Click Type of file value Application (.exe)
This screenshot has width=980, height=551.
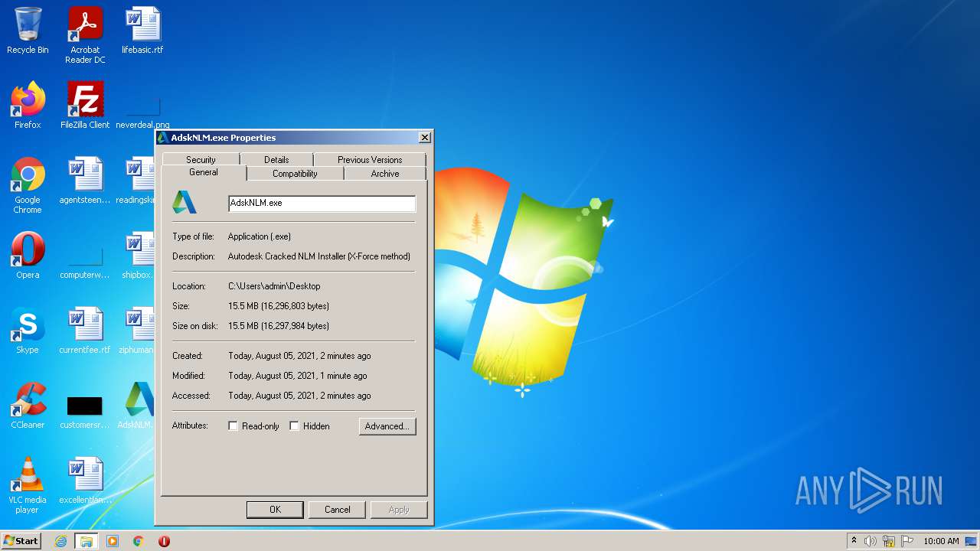(x=260, y=236)
